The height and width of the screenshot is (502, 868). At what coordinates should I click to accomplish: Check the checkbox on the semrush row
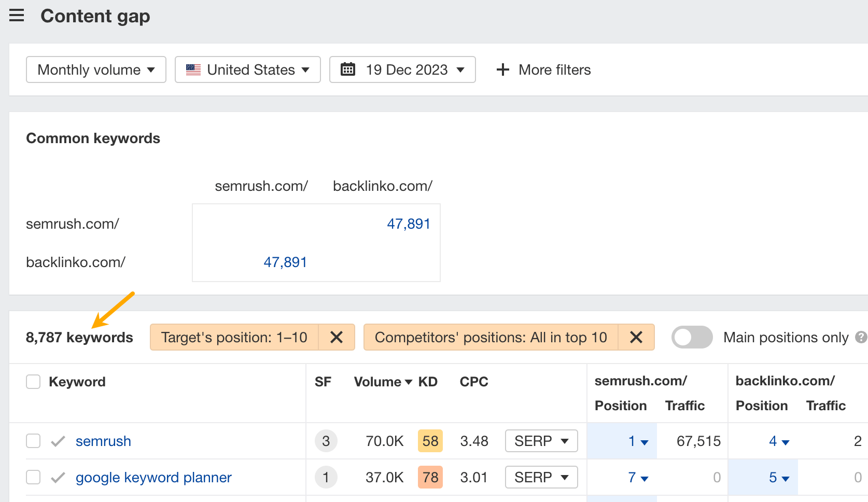click(33, 440)
